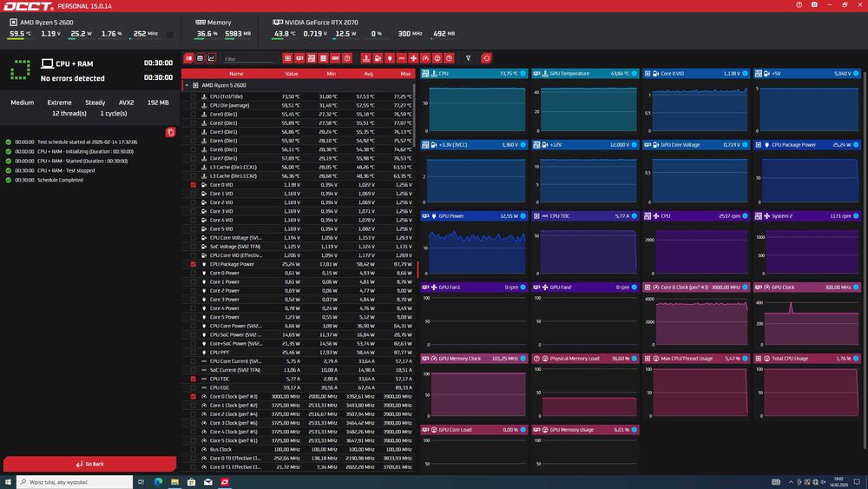Uncheck the CPU TDC checkbox
Screen dimensions: 868x489
click(x=194, y=379)
